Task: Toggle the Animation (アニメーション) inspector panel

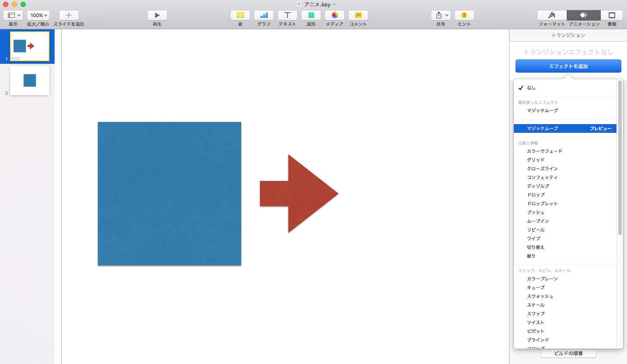Action: click(583, 15)
